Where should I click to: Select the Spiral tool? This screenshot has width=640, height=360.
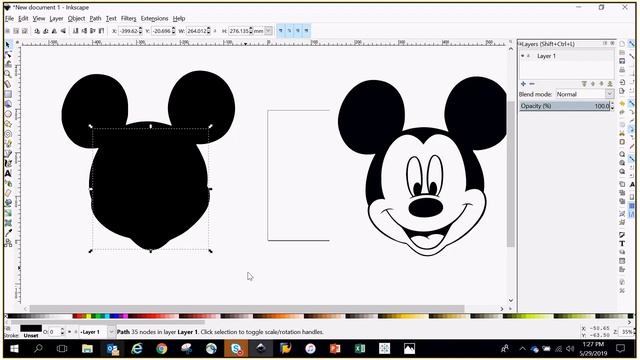coord(8,134)
